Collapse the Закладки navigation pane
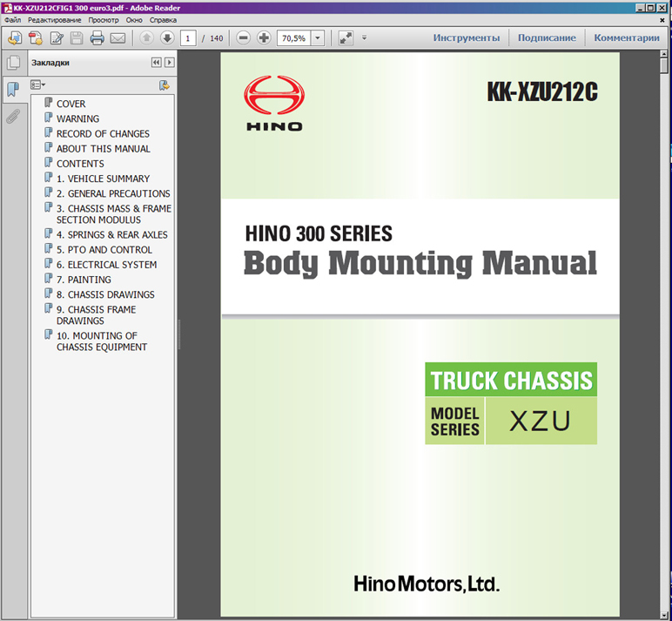The width and height of the screenshot is (672, 621). pos(156,63)
